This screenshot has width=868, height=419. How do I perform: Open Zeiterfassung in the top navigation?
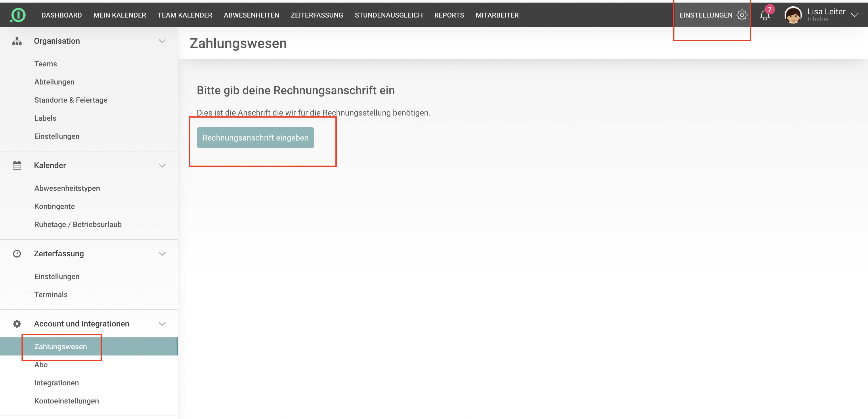coord(317,15)
